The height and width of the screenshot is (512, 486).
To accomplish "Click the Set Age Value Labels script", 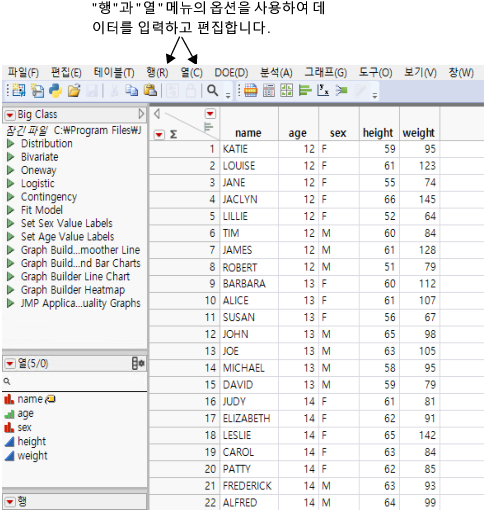I will point(67,237).
